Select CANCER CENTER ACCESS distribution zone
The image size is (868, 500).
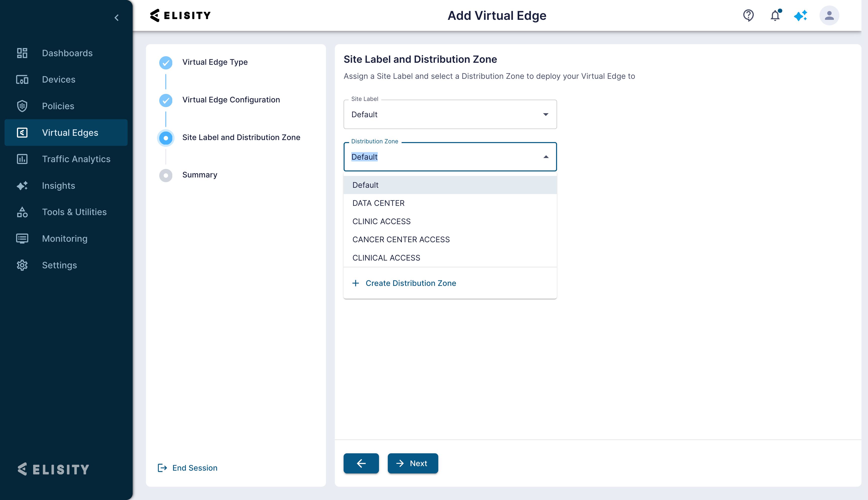click(x=450, y=240)
